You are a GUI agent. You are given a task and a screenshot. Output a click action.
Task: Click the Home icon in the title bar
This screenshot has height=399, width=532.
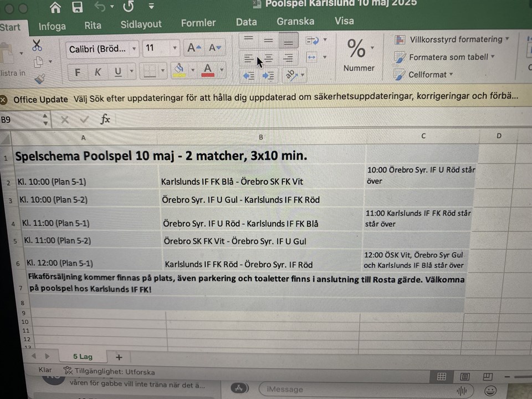coord(55,7)
